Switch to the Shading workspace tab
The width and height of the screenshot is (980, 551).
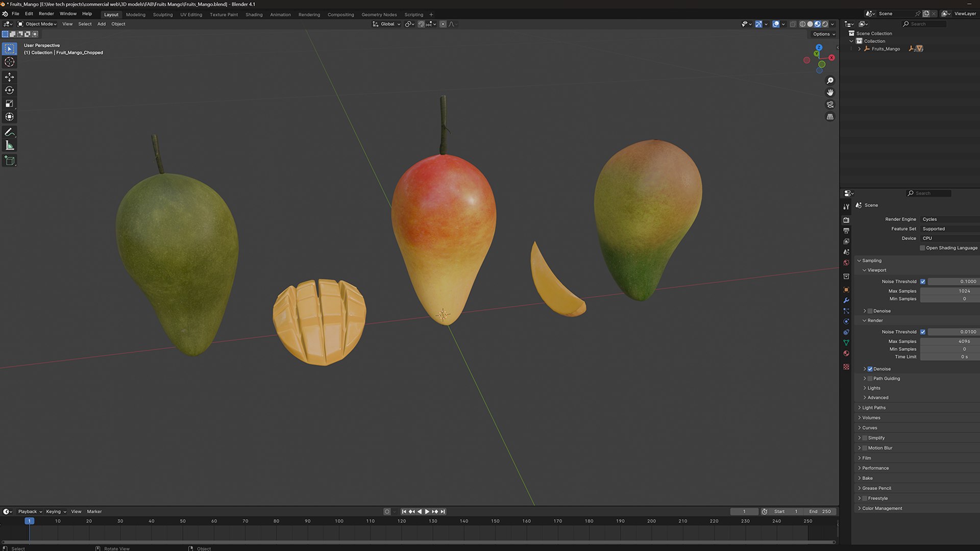point(254,15)
